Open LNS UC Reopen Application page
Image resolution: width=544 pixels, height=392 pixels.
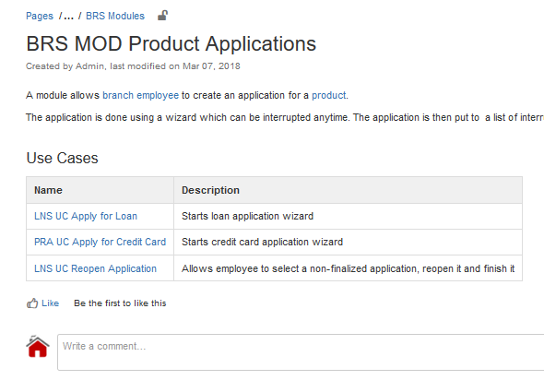95,268
